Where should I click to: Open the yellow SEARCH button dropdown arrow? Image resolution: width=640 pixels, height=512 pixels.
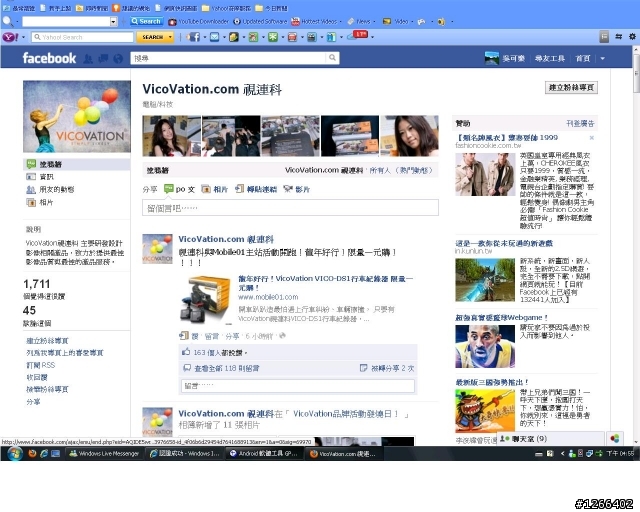(x=170, y=37)
